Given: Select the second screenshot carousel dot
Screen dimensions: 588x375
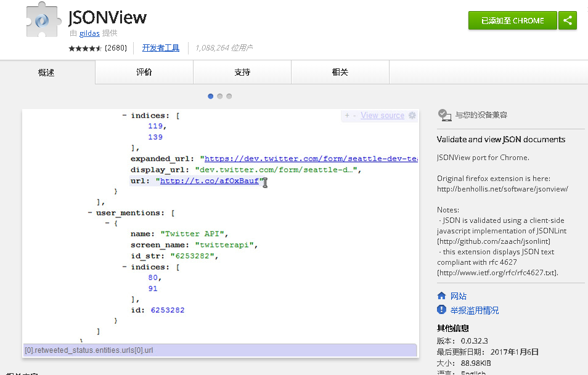Looking at the screenshot, I should [220, 96].
